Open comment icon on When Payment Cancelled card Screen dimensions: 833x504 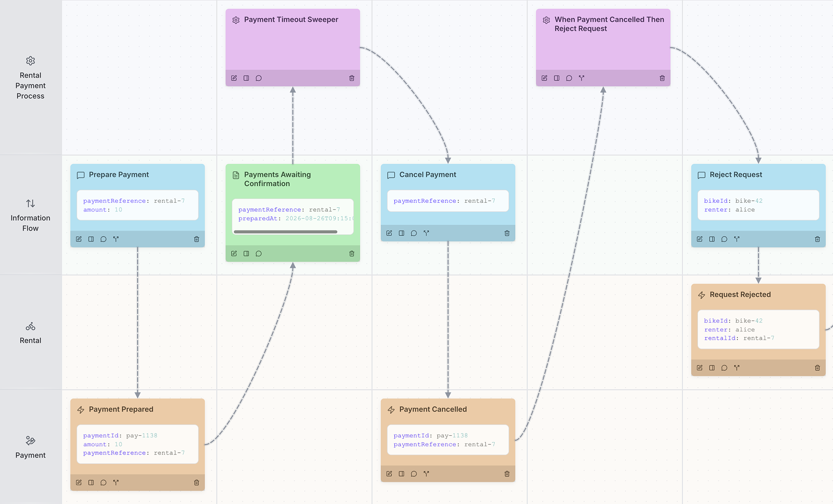(569, 78)
